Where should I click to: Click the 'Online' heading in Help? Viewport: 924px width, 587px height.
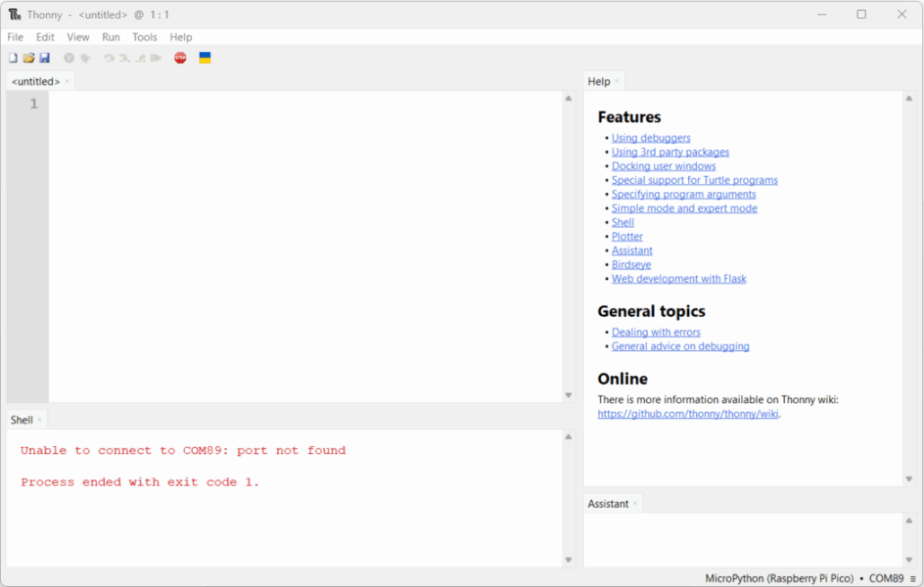[x=623, y=379]
